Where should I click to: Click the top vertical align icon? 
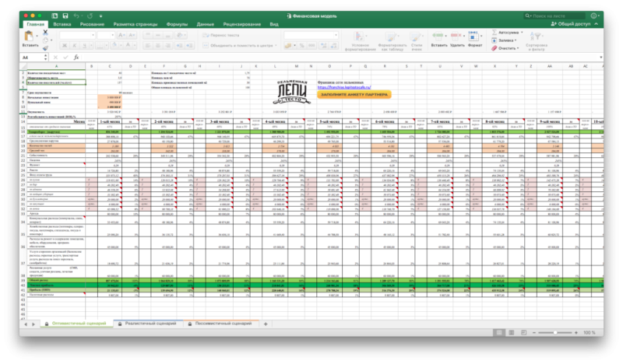point(148,35)
